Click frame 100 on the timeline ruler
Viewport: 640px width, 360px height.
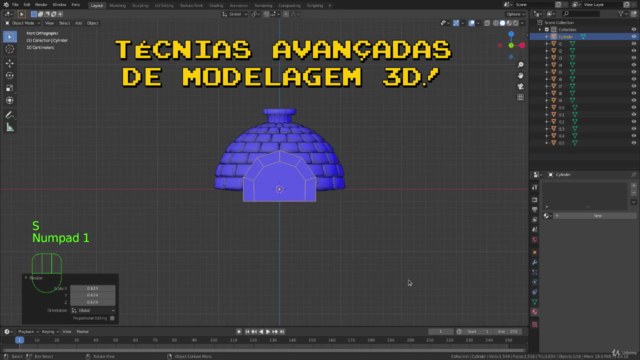[x=213, y=340]
